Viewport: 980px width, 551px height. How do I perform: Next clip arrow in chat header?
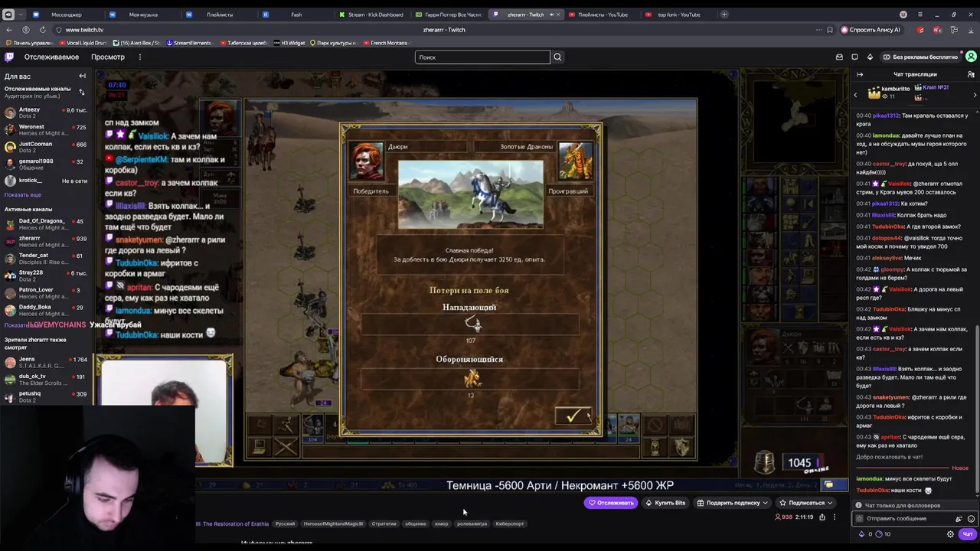click(975, 95)
